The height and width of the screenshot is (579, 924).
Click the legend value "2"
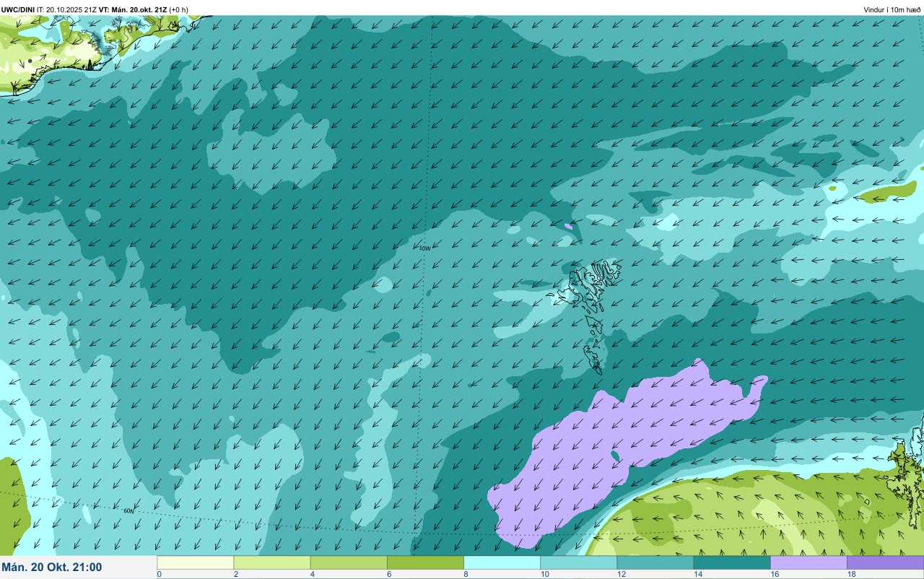coord(235,575)
